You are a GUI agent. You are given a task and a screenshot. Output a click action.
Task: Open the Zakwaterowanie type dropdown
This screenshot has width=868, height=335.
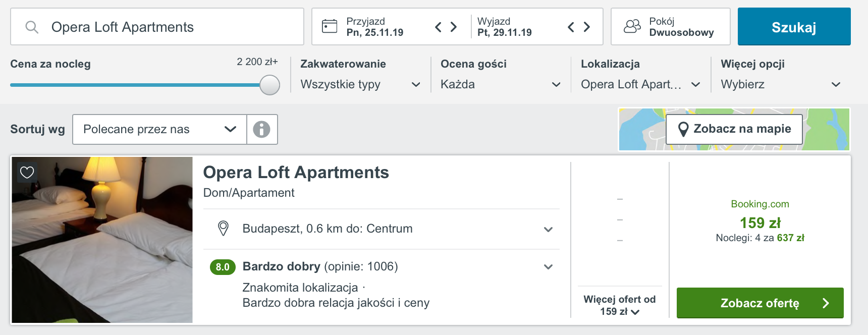[x=360, y=84]
